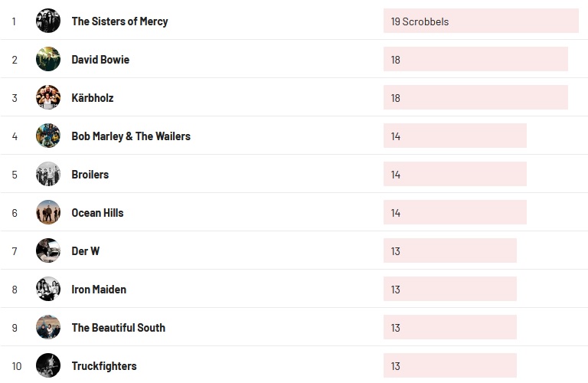Click The Sisters of Mercy avatar image
The image size is (588, 383).
(x=48, y=21)
